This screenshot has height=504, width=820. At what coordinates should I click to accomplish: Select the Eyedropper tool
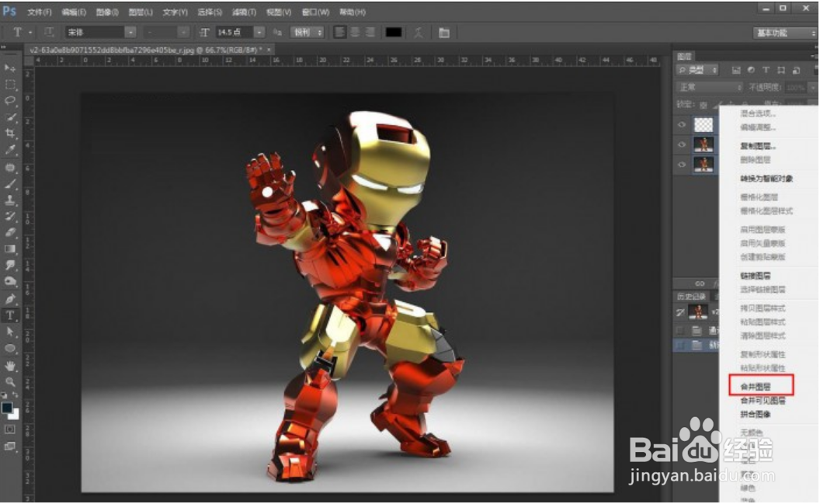(10, 150)
